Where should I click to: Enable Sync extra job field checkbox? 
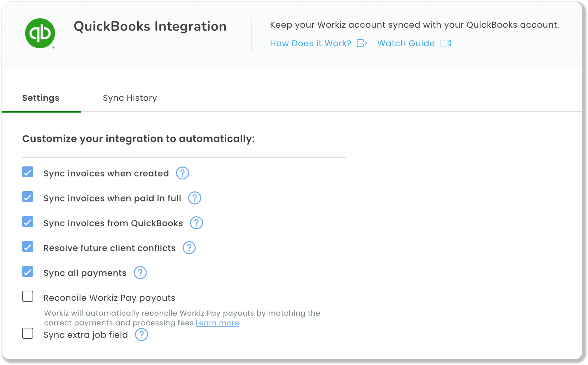pos(28,334)
